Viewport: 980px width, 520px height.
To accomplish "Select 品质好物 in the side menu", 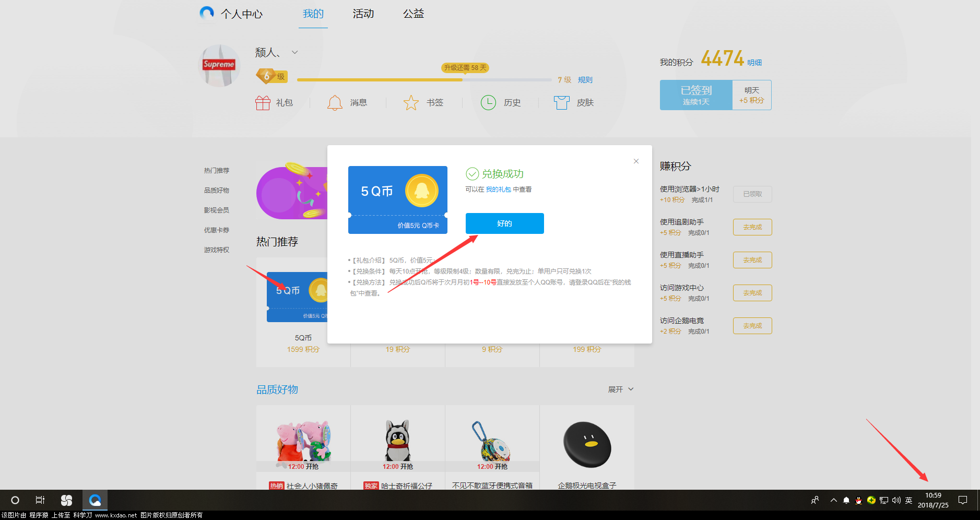I will click(217, 191).
